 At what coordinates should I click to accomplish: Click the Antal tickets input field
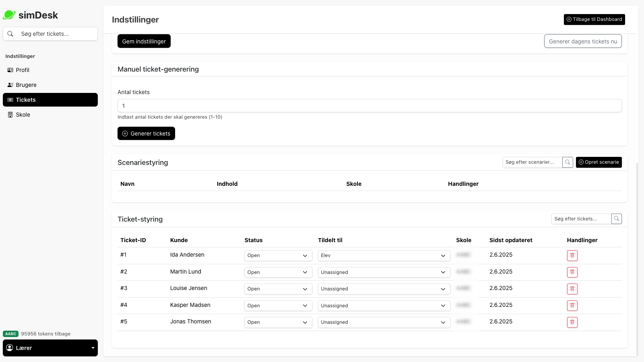tap(369, 105)
